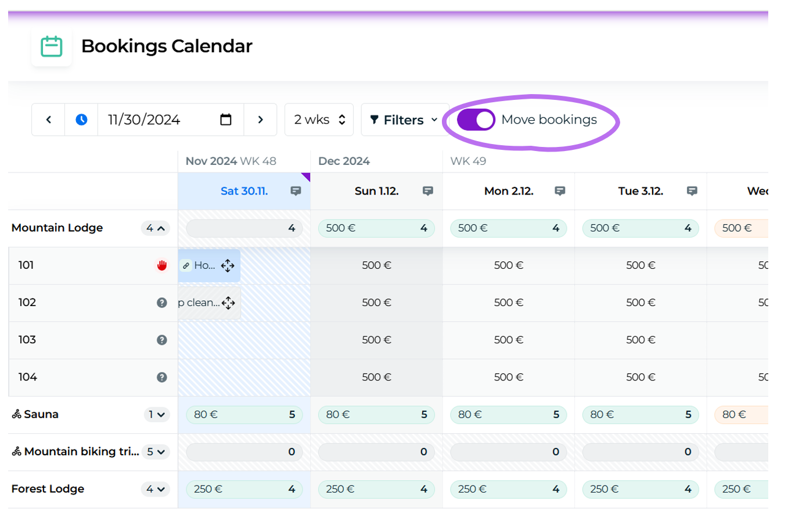
Task: Click the blue clock today icon
Action: click(81, 120)
